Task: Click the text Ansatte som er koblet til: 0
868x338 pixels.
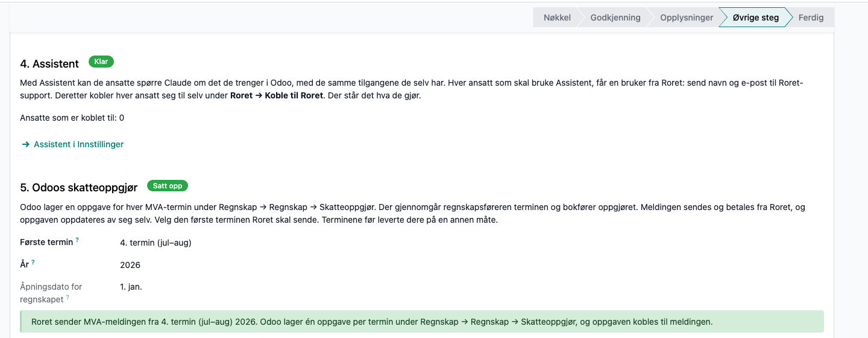Action: coord(72,118)
